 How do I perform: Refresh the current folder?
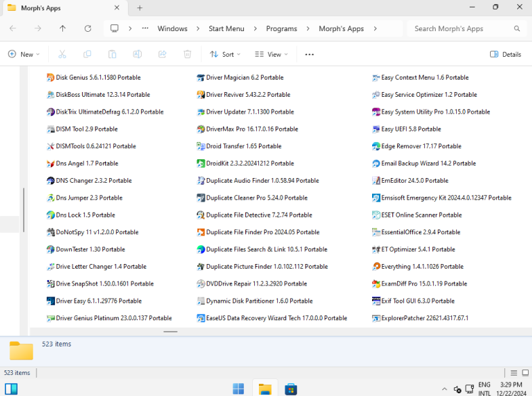coord(88,28)
